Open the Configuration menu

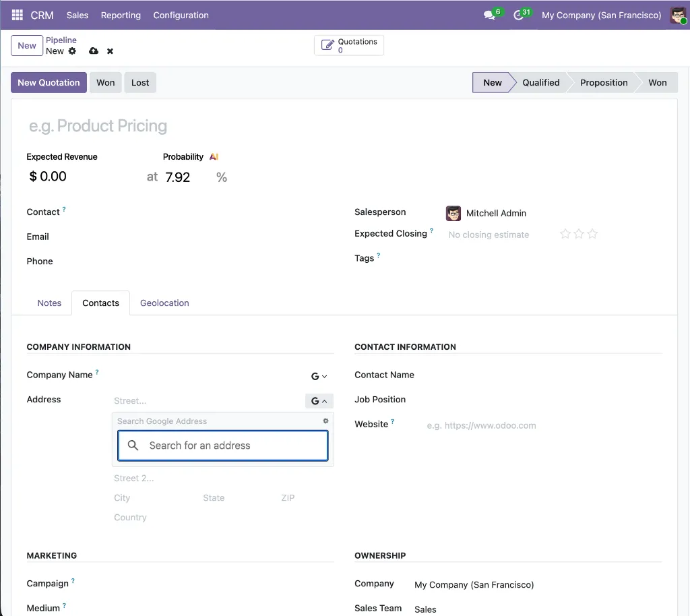[181, 15]
